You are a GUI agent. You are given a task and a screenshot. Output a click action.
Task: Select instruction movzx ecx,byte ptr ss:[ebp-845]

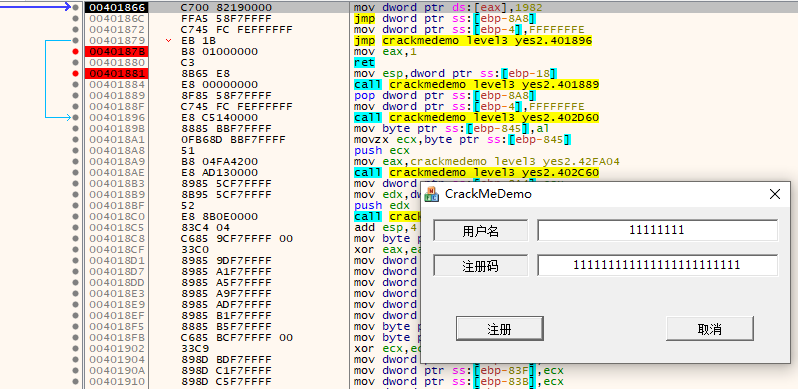[462, 140]
